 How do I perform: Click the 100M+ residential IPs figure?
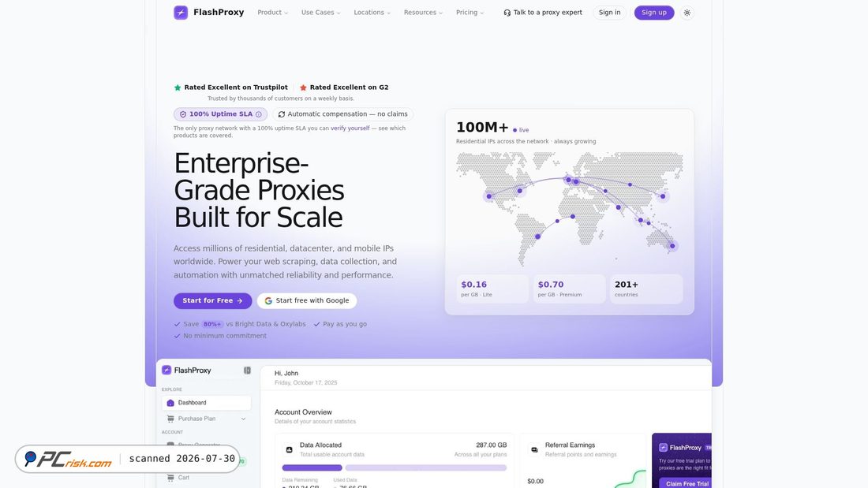pos(482,127)
